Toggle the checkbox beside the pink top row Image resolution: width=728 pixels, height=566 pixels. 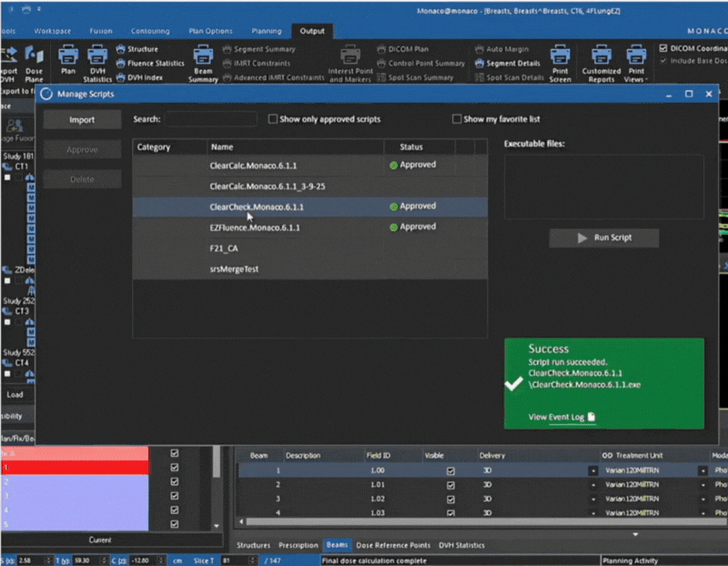(x=175, y=453)
